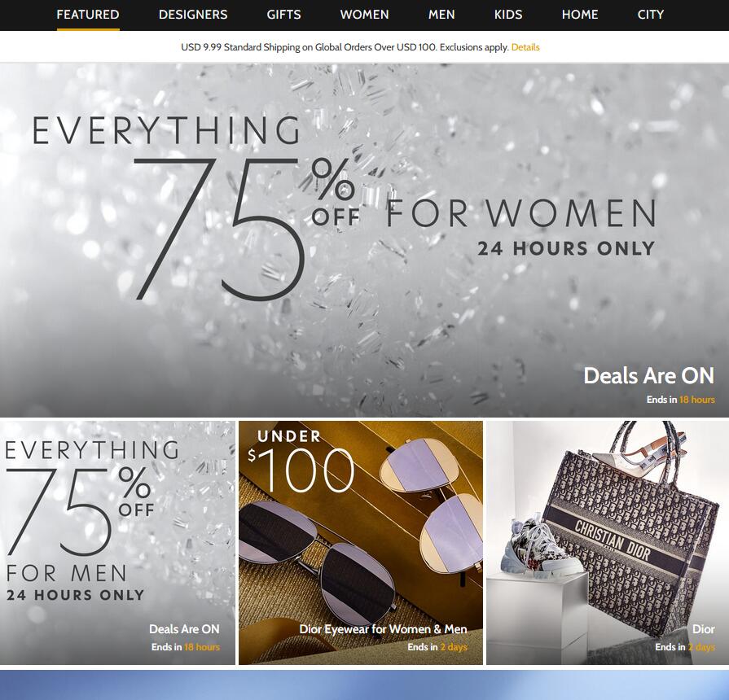
Task: Open the Kids category
Action: (508, 15)
